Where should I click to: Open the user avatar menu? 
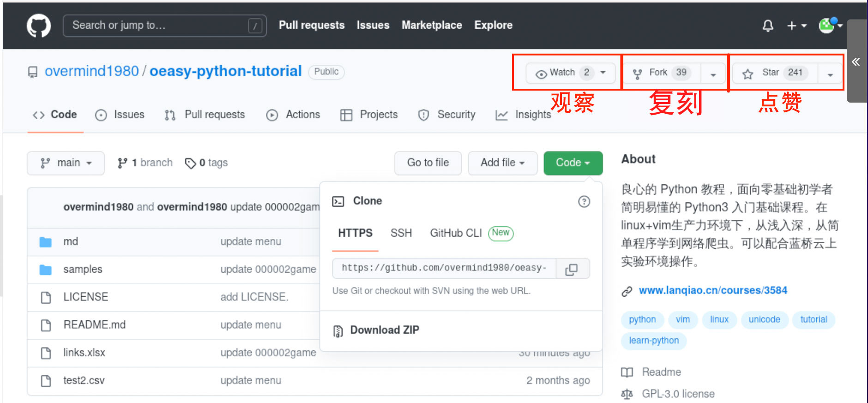(830, 25)
